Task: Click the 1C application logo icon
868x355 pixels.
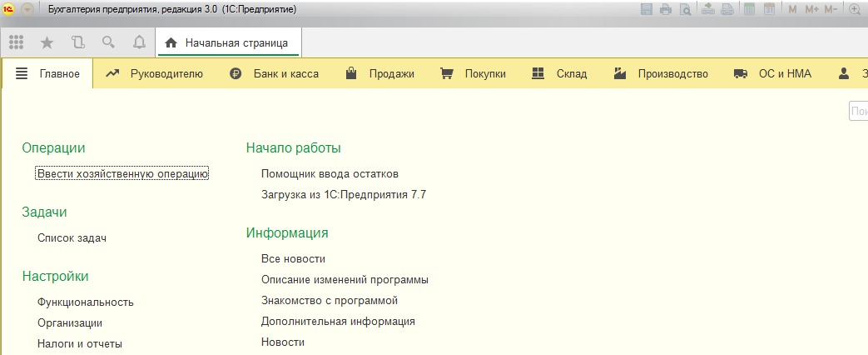Action: tap(9, 9)
